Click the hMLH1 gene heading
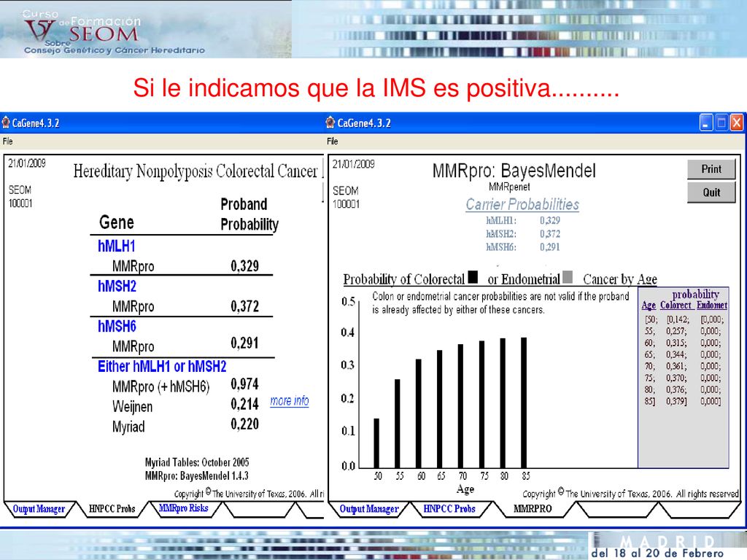The height and width of the screenshot is (560, 747). tap(117, 246)
